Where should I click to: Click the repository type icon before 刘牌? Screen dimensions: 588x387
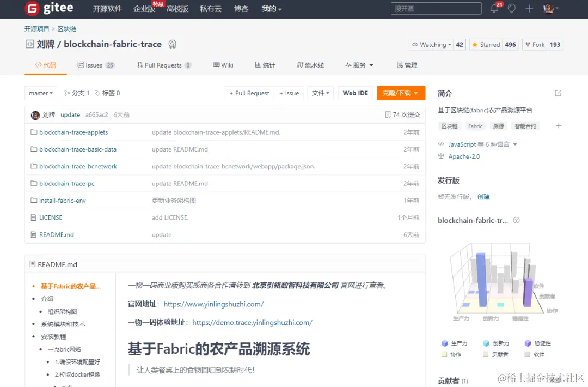click(29, 44)
